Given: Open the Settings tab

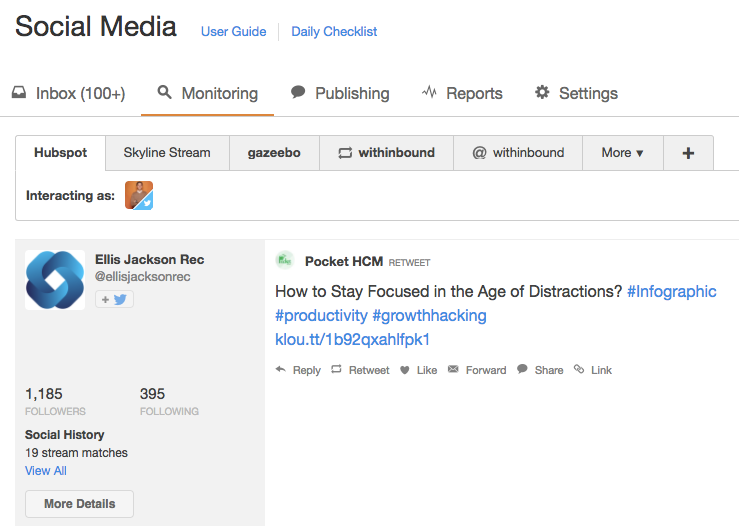Looking at the screenshot, I should click(576, 93).
